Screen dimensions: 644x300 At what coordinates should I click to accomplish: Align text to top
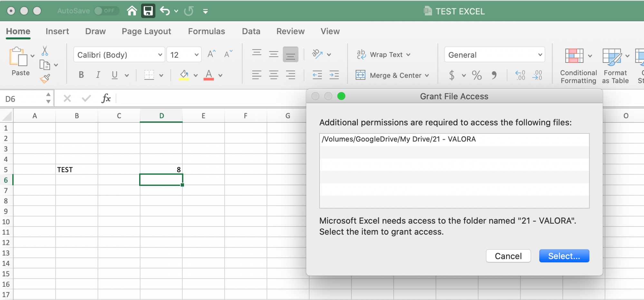257,53
